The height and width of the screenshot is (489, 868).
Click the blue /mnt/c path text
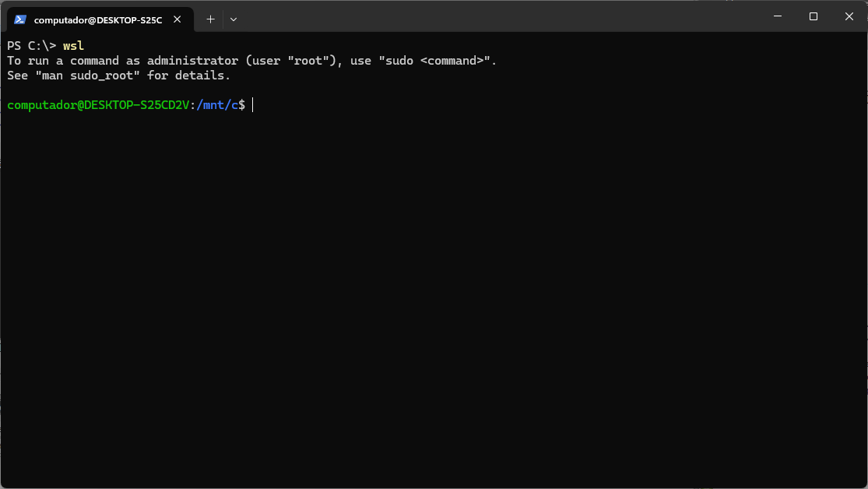coord(217,105)
